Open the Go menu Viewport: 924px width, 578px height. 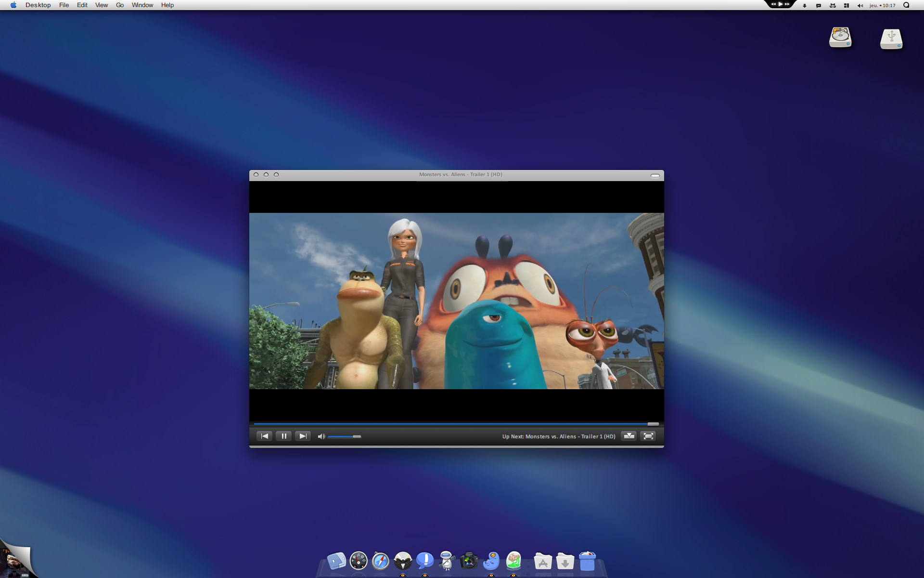click(120, 5)
